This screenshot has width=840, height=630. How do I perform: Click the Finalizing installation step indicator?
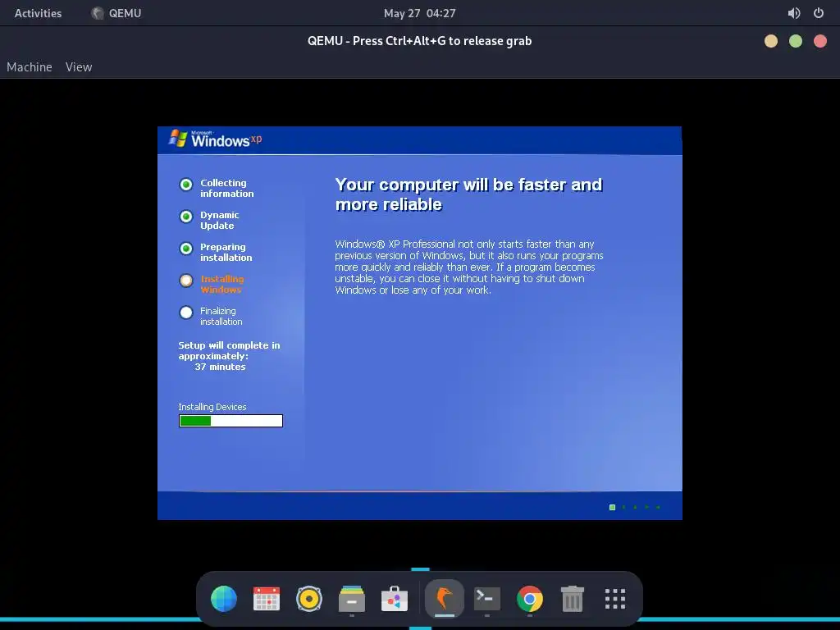click(186, 313)
